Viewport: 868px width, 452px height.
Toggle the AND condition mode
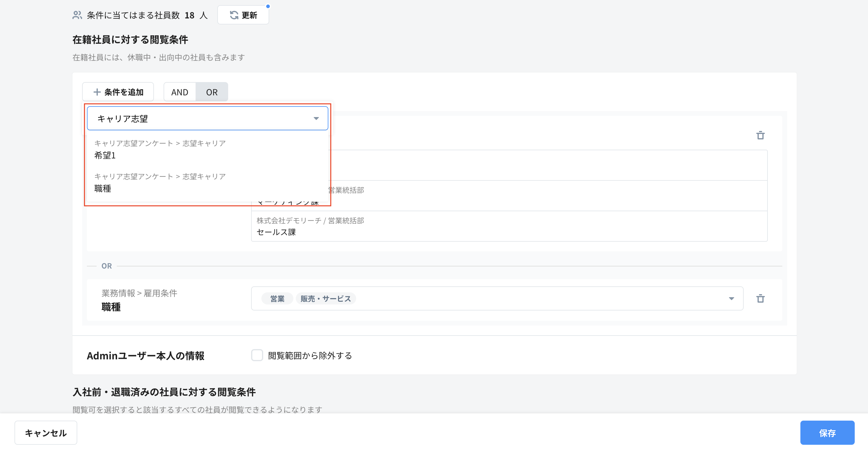coord(180,92)
